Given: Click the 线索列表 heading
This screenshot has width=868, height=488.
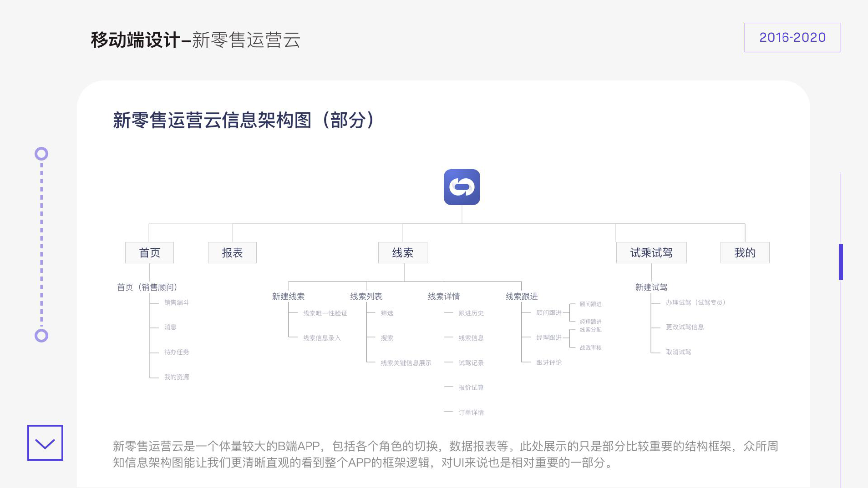Looking at the screenshot, I should pyautogui.click(x=366, y=297).
